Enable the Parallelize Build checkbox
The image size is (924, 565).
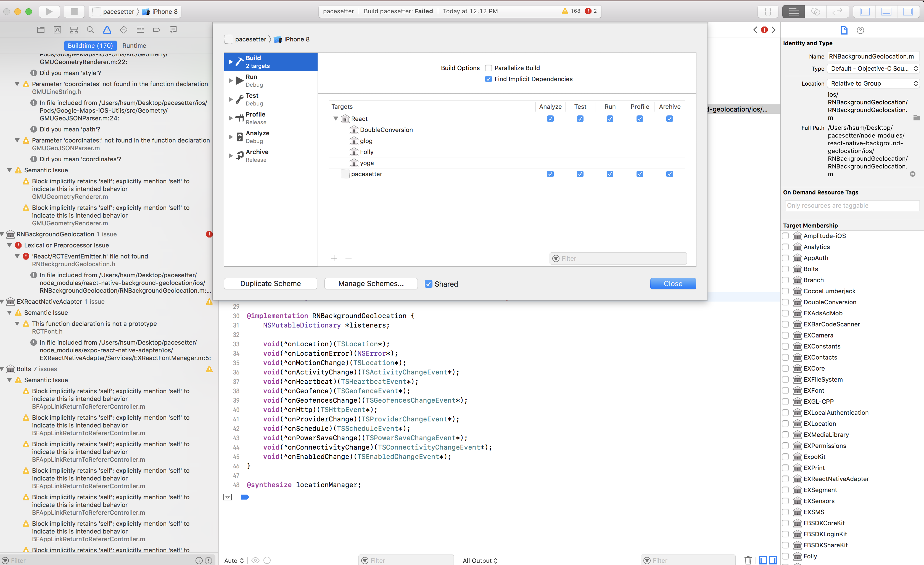click(488, 68)
